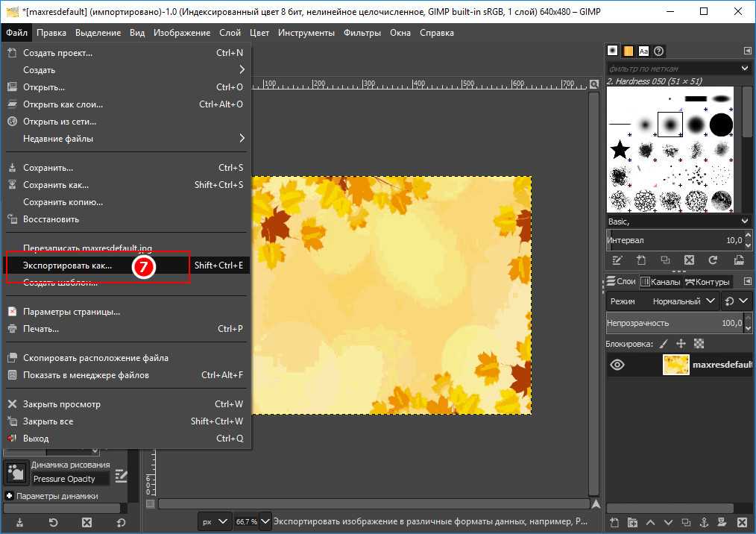Click the 'Экспортировать как...' menu entry
The image size is (756, 534).
(x=67, y=266)
